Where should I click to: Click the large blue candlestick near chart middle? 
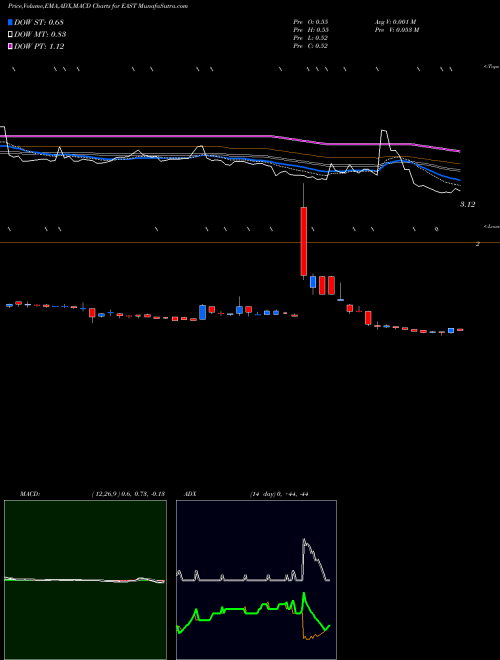(x=202, y=312)
